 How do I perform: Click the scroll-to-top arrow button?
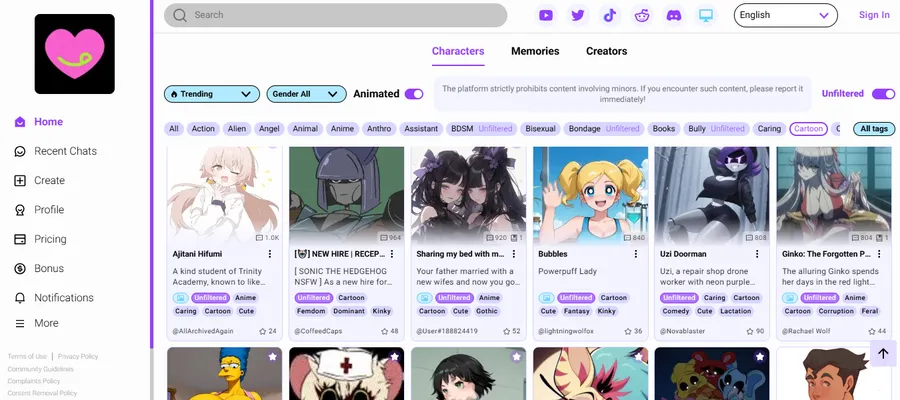pos(883,354)
